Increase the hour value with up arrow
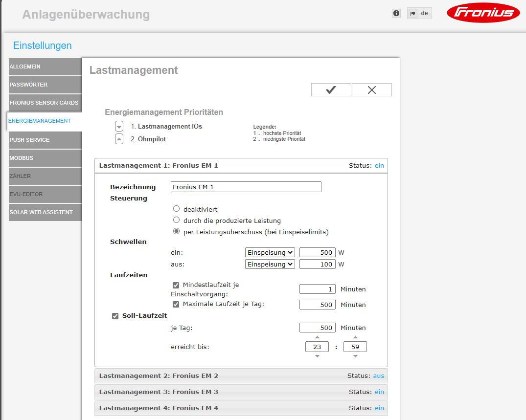526x420 pixels. point(317,337)
